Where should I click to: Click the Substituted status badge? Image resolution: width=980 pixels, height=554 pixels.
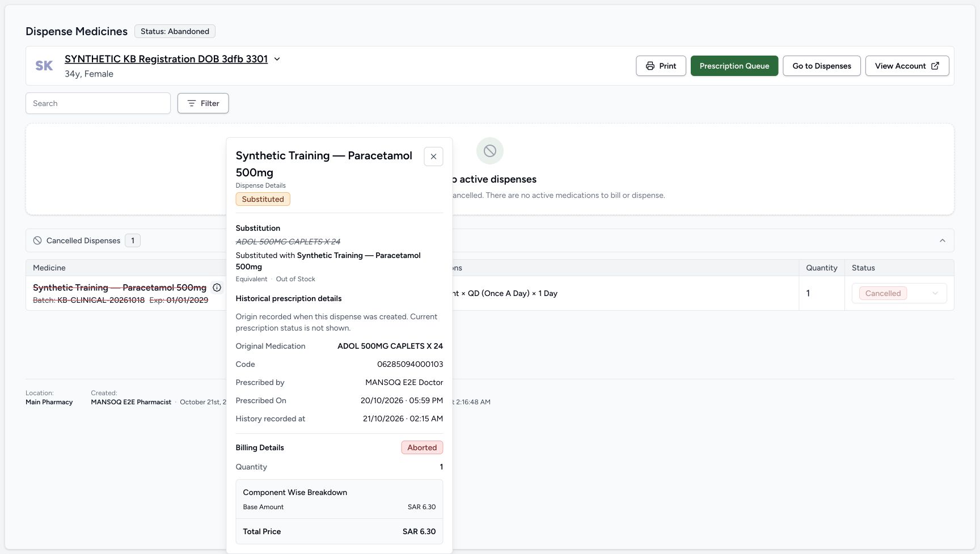tap(263, 199)
